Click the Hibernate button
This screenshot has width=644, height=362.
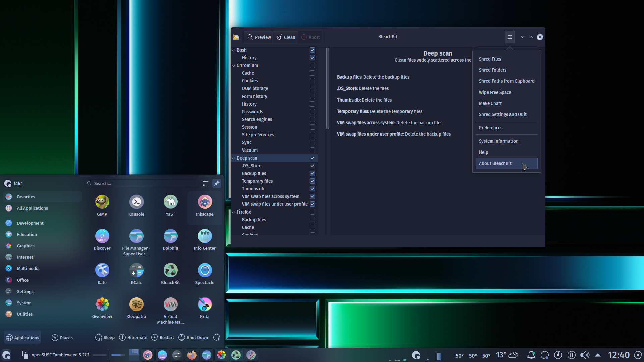[x=133, y=337]
